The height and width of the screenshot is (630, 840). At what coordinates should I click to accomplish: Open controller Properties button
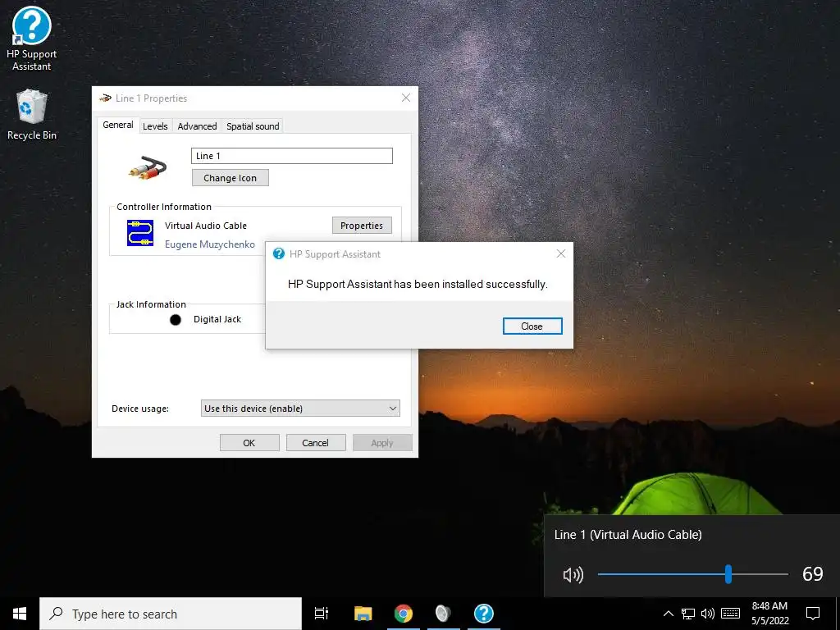362,226
